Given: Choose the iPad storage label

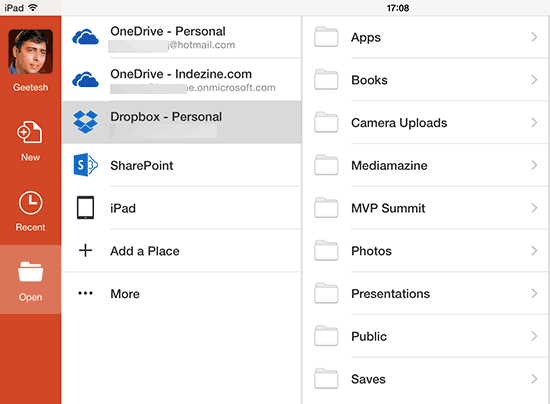Looking at the screenshot, I should [x=123, y=208].
